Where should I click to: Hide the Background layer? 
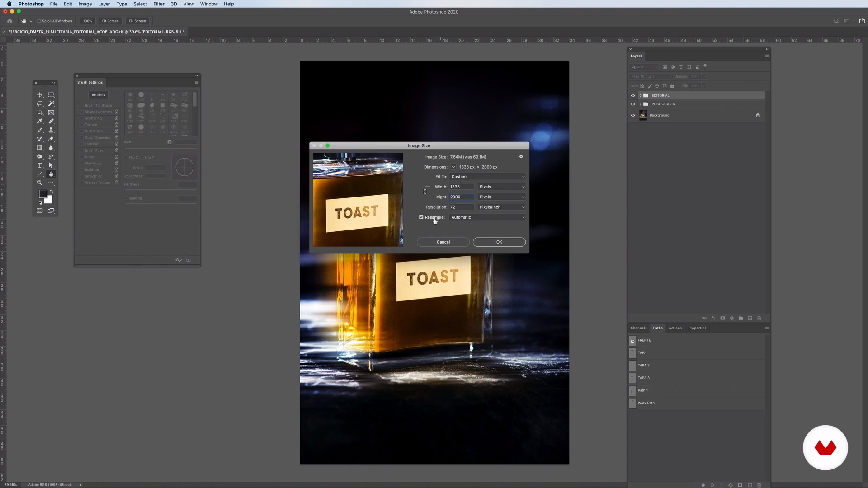coord(633,115)
